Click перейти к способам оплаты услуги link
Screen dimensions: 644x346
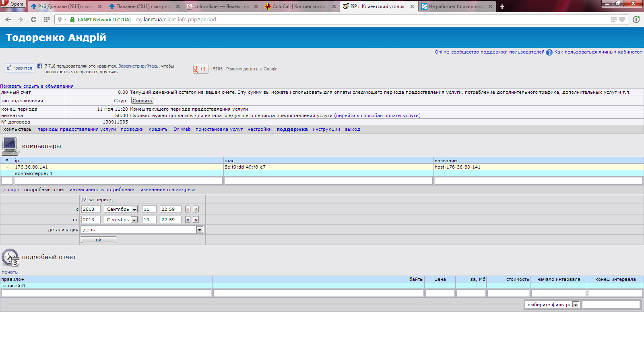(377, 115)
